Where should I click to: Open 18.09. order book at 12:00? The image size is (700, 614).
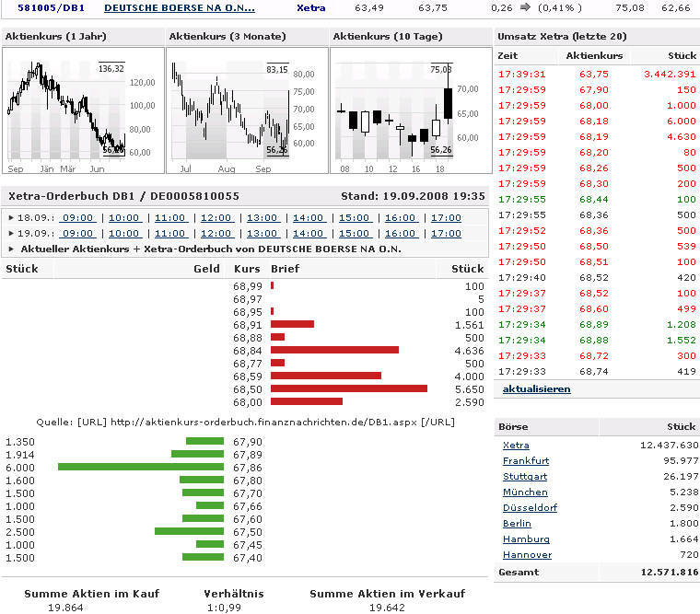point(216,218)
